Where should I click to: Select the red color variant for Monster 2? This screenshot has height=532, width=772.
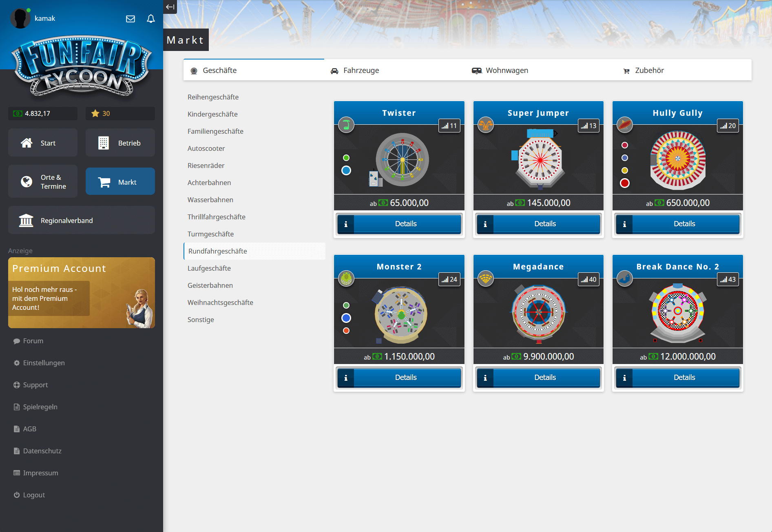(346, 331)
